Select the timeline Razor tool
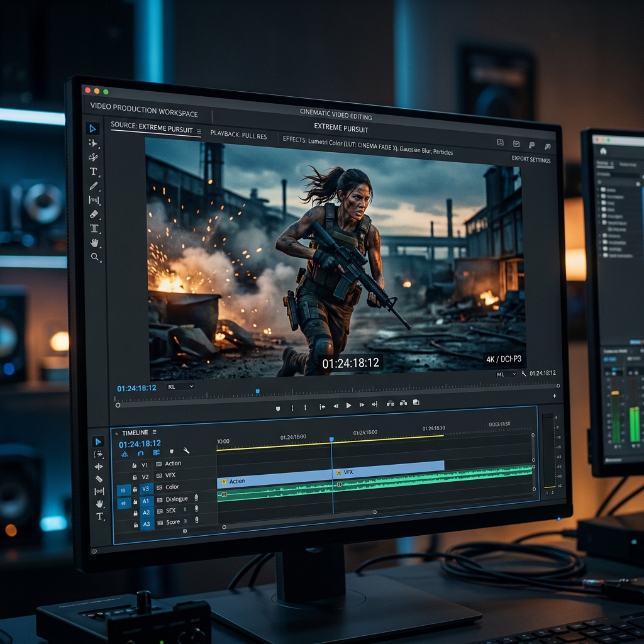 coord(99,479)
